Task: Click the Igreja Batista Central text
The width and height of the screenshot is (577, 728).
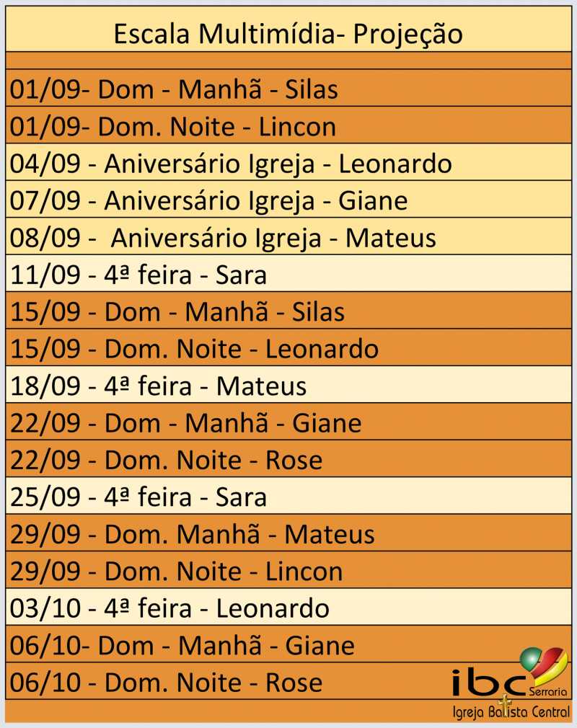Action: click(511, 711)
